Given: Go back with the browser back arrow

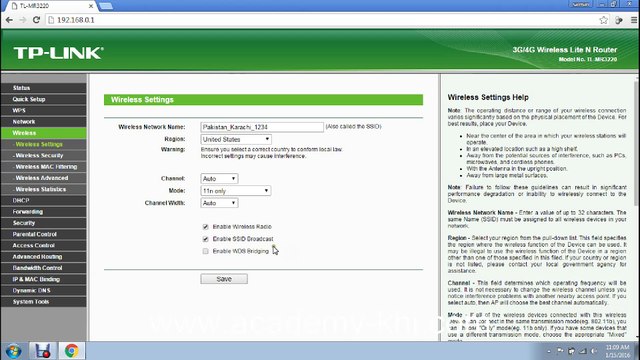Looking at the screenshot, I should pos(9,20).
